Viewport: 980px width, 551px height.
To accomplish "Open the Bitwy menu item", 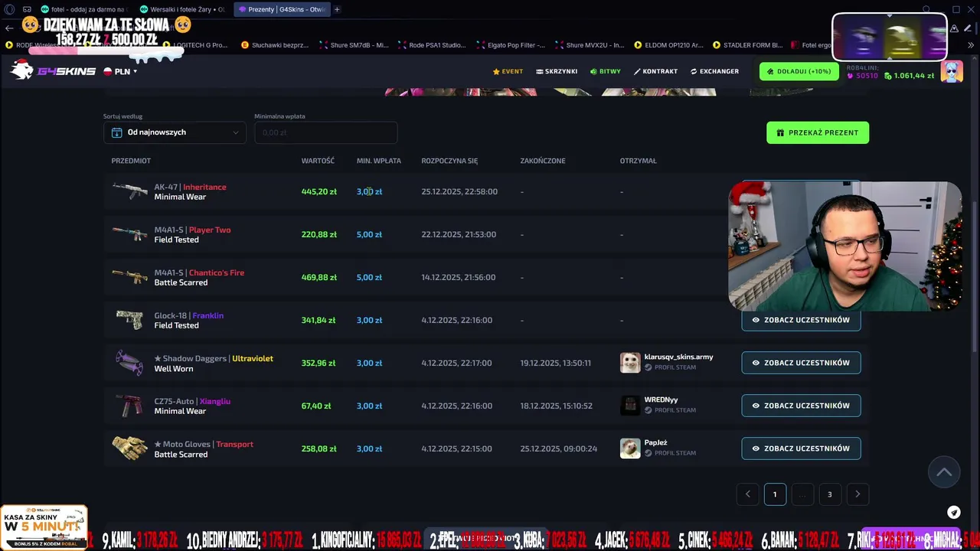I will click(606, 71).
